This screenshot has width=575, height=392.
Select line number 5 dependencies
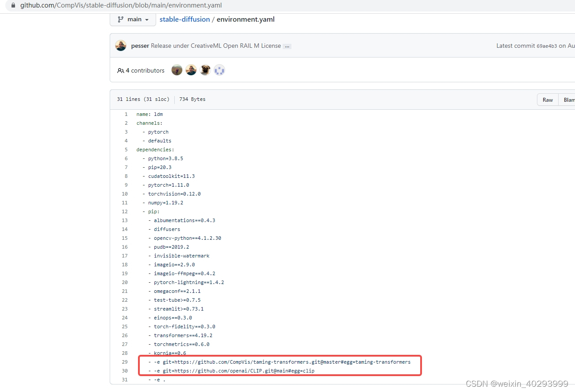coord(126,150)
